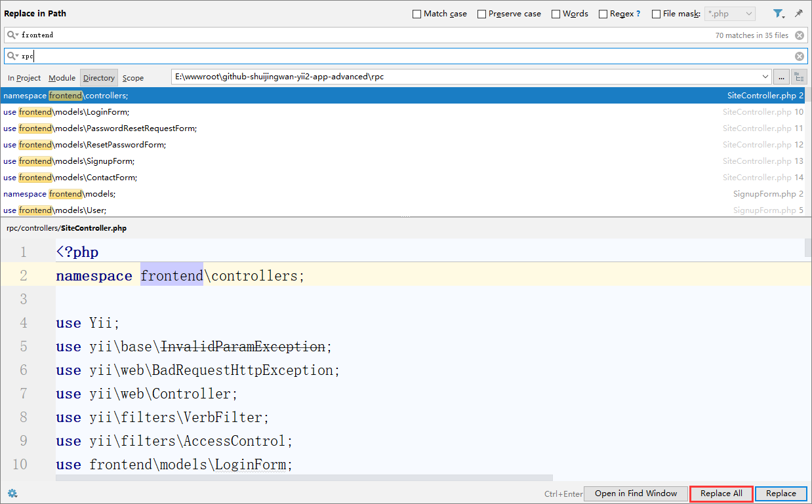Clear the 'frontend' search field text
This screenshot has width=812, height=504.
click(799, 35)
